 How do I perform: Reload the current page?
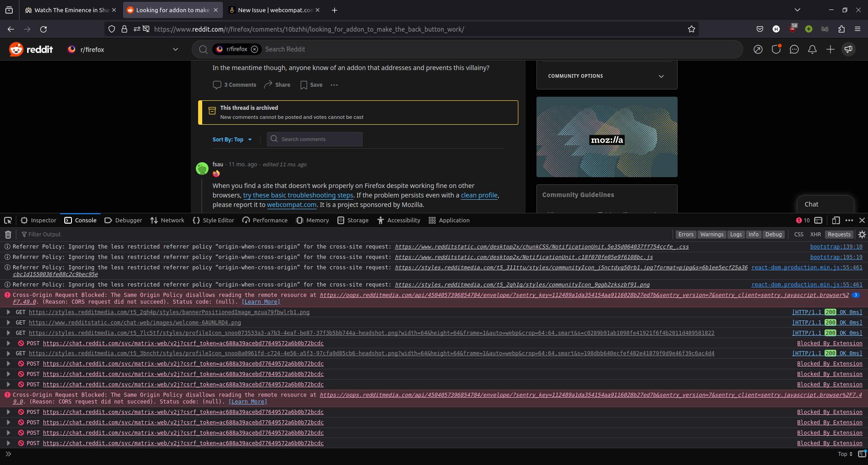pyautogui.click(x=43, y=29)
